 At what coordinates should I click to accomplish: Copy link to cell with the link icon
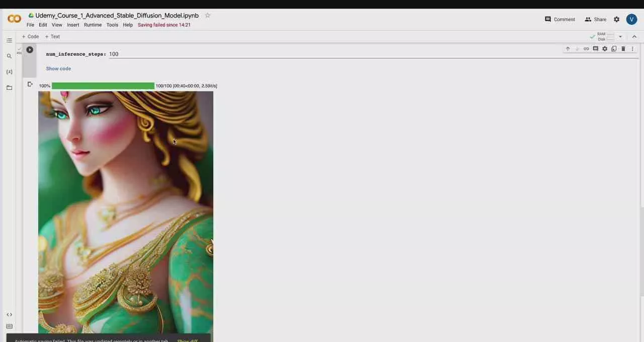click(x=586, y=49)
